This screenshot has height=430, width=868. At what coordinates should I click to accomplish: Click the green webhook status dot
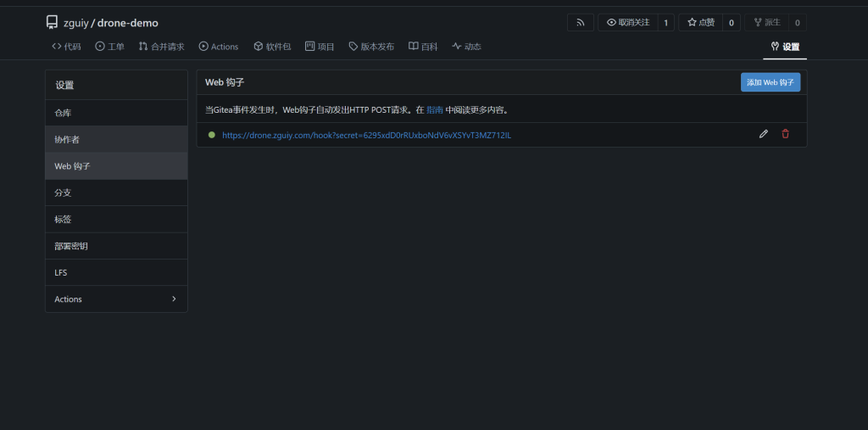(x=211, y=135)
